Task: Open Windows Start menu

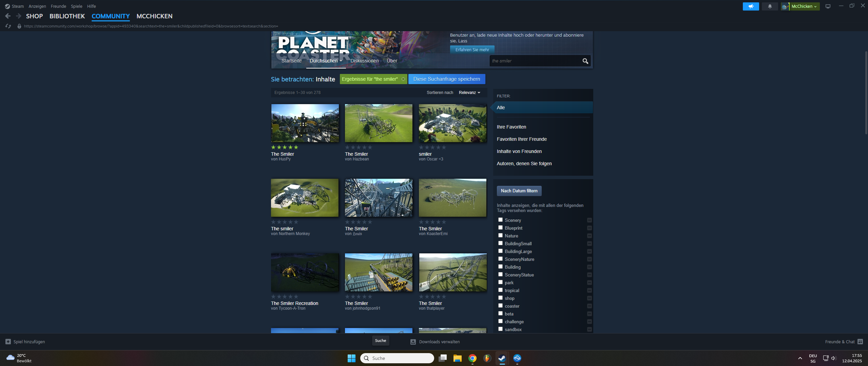Action: pos(351,358)
